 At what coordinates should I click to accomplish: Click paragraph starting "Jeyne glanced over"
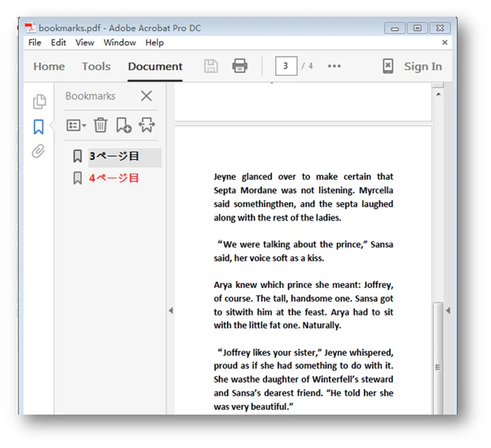(x=303, y=197)
